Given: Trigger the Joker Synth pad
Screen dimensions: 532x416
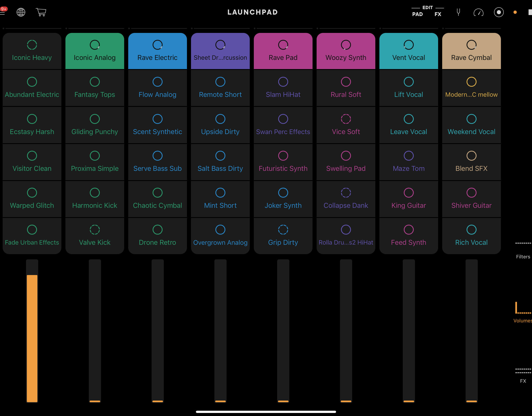Looking at the screenshot, I should (283, 199).
